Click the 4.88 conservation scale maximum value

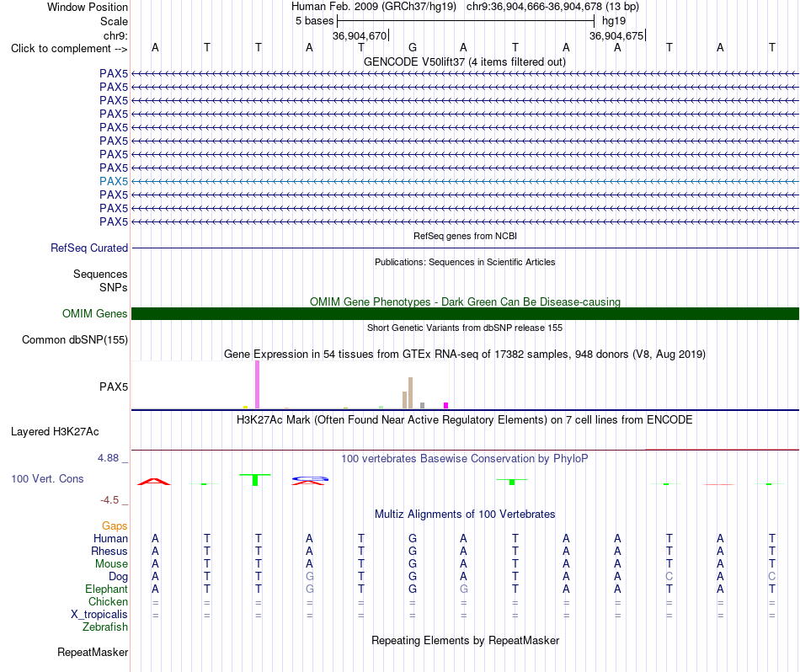(108, 458)
